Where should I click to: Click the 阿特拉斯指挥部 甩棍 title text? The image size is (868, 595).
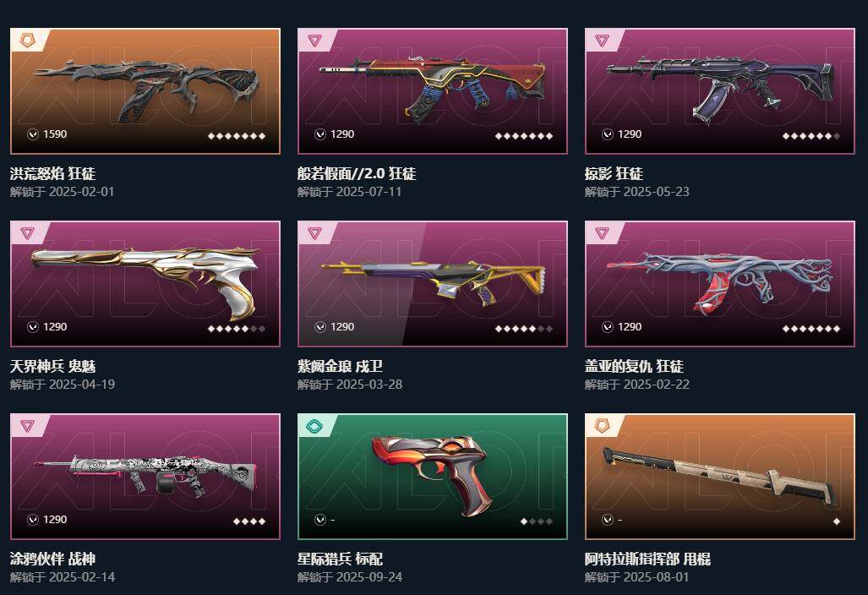pos(647,559)
